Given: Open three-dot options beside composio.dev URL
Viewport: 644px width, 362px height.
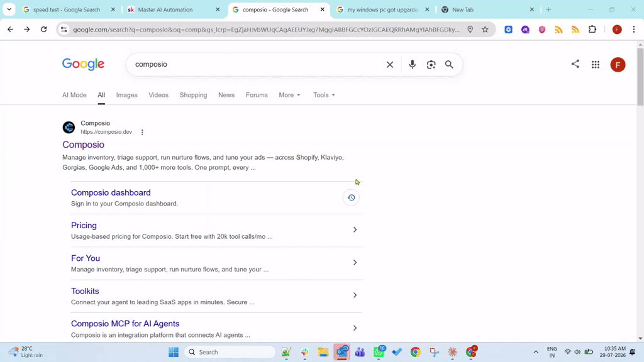Looking at the screenshot, I should [x=142, y=132].
